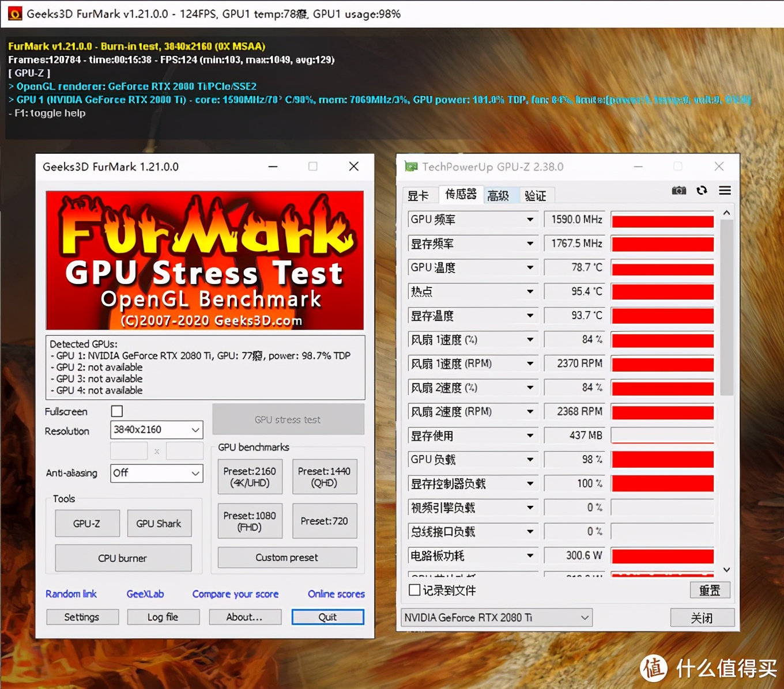The width and height of the screenshot is (784, 689).
Task: Start the GPU stress test button
Action: click(288, 419)
